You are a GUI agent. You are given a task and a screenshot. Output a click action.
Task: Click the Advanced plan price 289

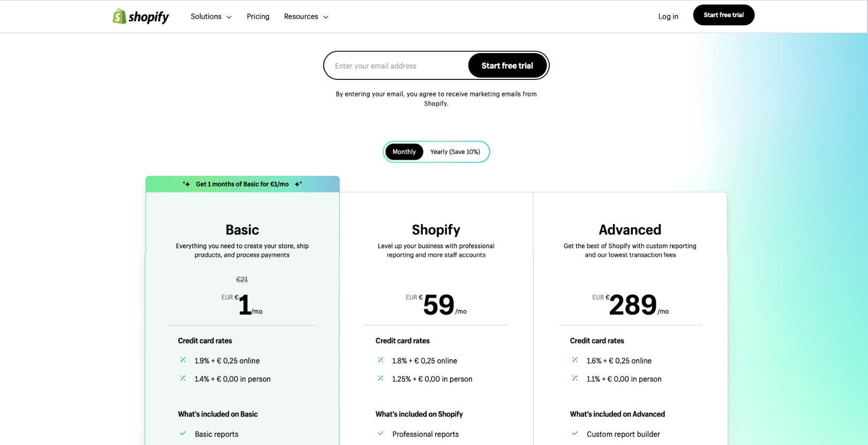pos(633,305)
